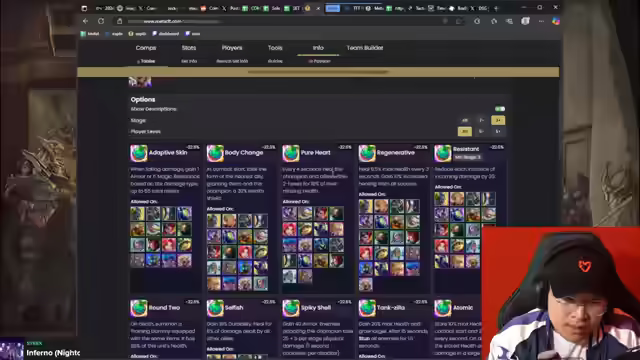Click the Round Two augment icon
The width and height of the screenshot is (640, 360).
click(x=139, y=308)
